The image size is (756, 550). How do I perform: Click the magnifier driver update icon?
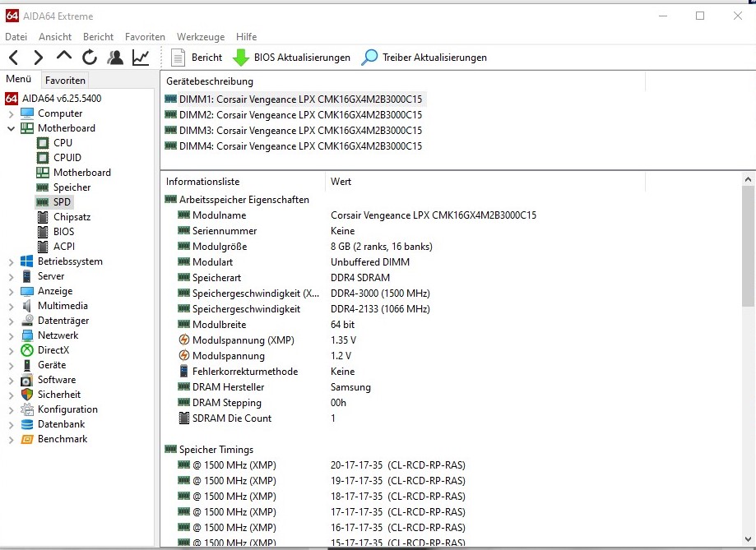pyautogui.click(x=369, y=58)
